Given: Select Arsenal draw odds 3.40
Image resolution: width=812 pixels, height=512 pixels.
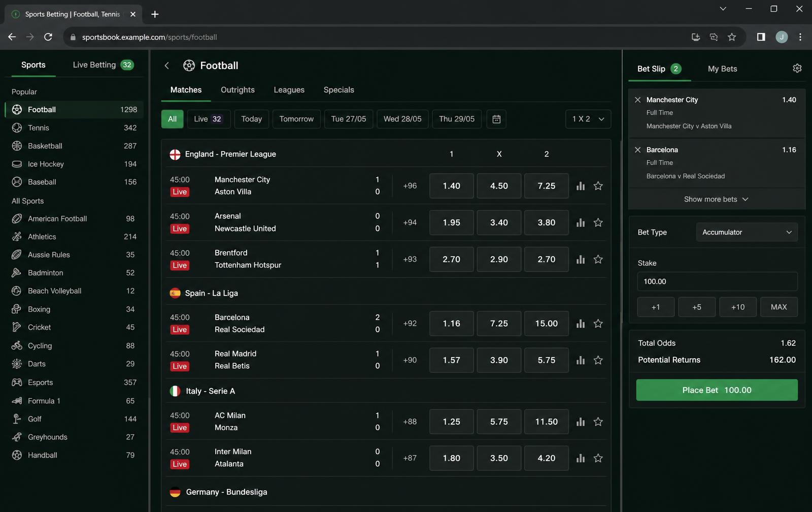Looking at the screenshot, I should [499, 222].
